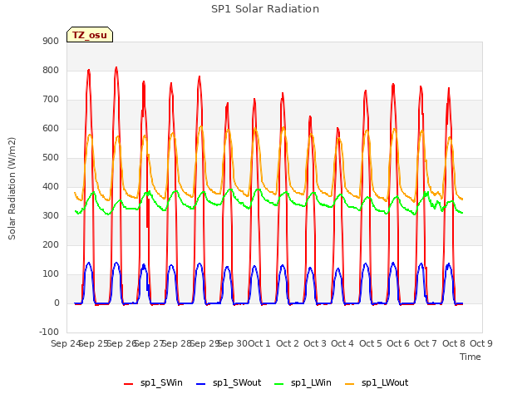Click the Solar Radiation (W/m2) axis label
Viewport: 532px width, 399px height.
pos(12,189)
